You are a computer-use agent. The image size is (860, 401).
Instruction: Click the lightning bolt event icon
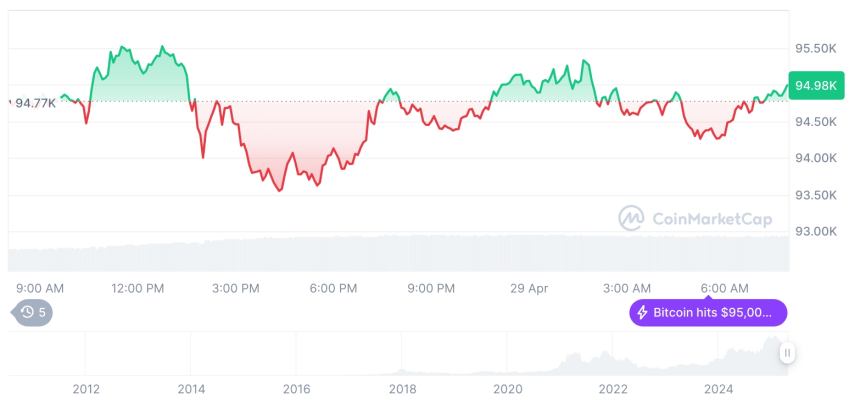coord(642,313)
